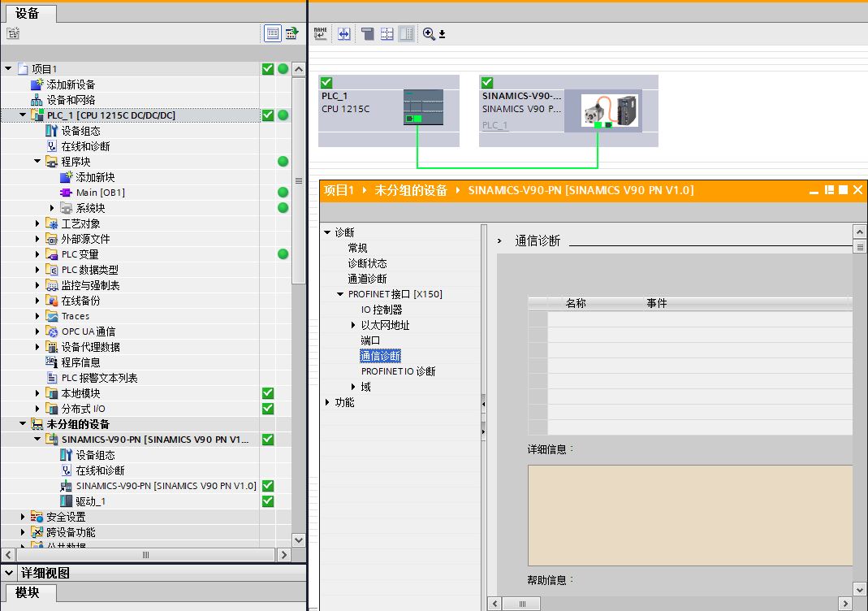Screen dimensions: 868x611
Task: Select 端口 in the diagnostics navigation
Action: point(370,340)
